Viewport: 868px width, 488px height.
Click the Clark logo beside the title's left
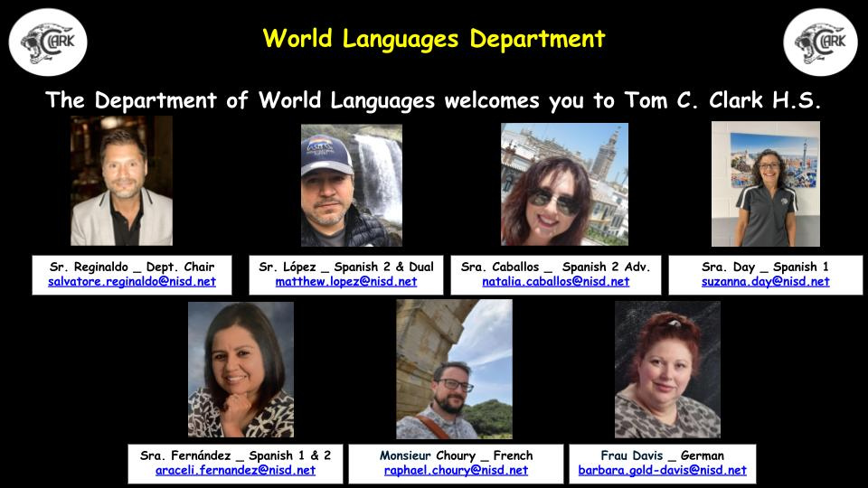click(48, 42)
